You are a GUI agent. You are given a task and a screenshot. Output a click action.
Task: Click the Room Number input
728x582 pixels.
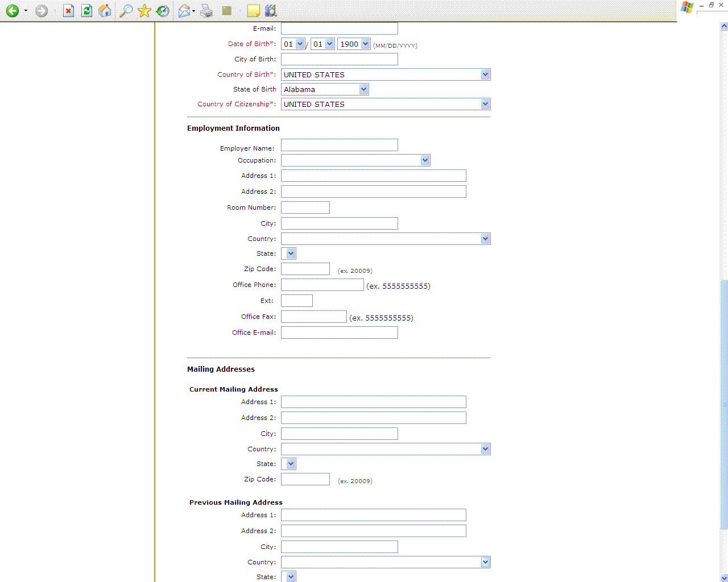tap(305, 207)
